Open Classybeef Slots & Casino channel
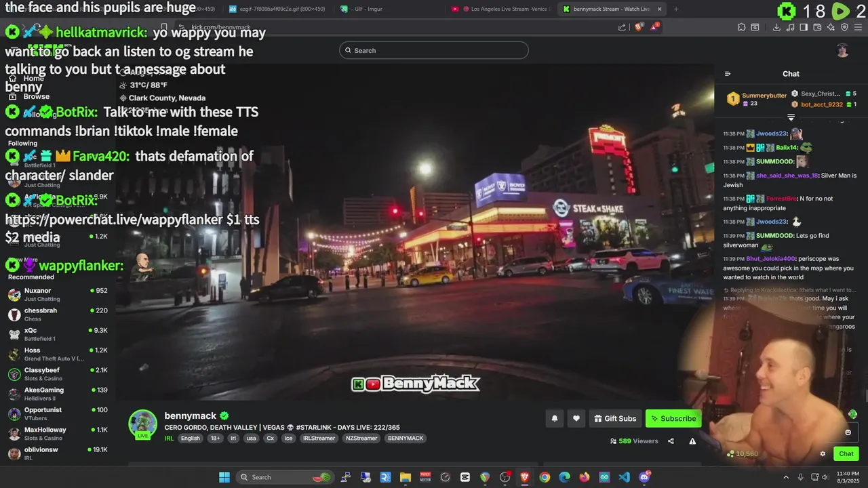The height and width of the screenshot is (488, 868). tap(58, 374)
